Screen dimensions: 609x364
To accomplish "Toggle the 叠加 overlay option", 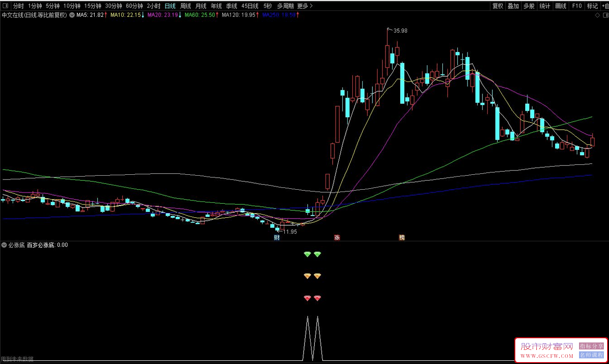I will 513,6.
